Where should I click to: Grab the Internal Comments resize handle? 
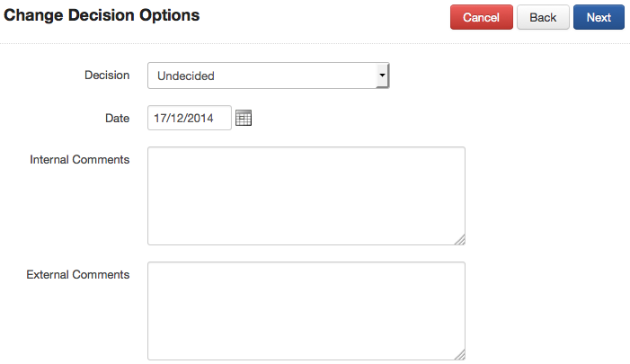[x=460, y=240]
